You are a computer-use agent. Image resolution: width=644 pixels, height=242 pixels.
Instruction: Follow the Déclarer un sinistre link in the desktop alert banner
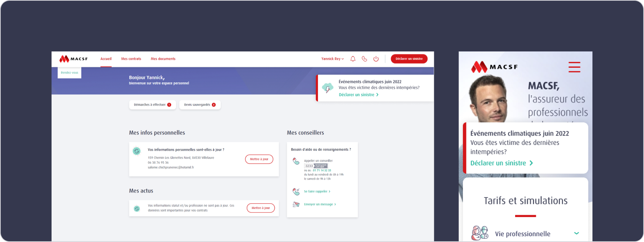click(359, 95)
